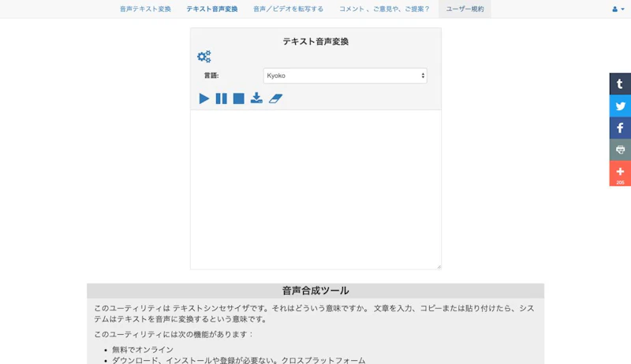Clear the text with the eraser icon
631x364 pixels.
(275, 98)
